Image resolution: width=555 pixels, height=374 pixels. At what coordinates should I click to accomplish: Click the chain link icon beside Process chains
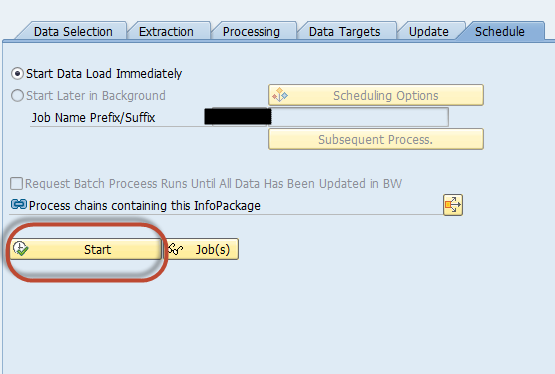coord(19,204)
